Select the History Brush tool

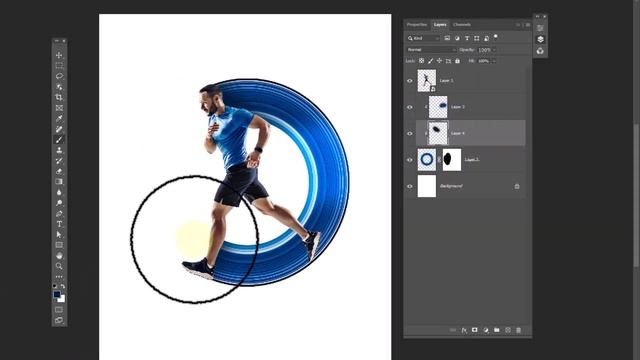pyautogui.click(x=59, y=161)
